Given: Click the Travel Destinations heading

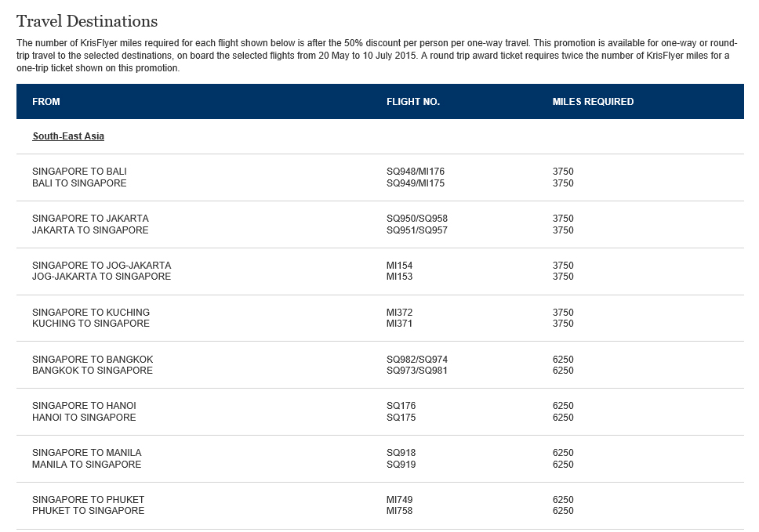Looking at the screenshot, I should coord(87,21).
